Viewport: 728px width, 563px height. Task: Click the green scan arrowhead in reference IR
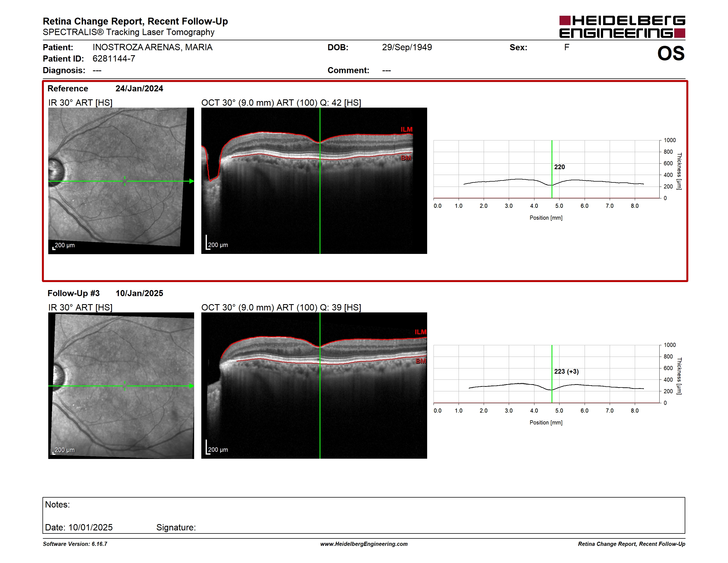click(x=192, y=181)
